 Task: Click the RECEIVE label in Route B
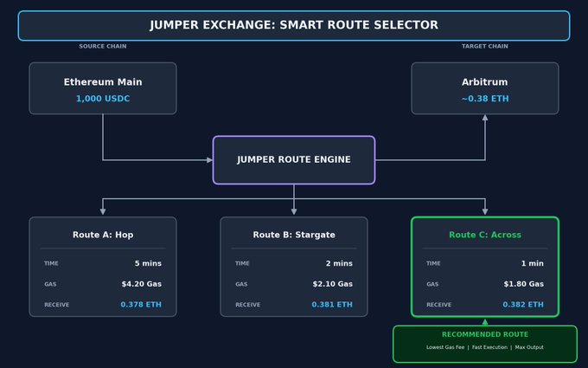pyautogui.click(x=248, y=305)
